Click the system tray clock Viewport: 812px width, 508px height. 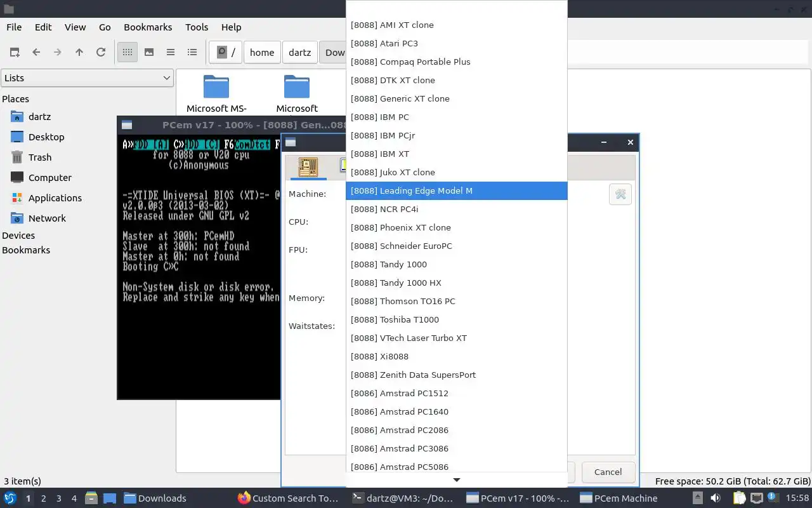(797, 498)
